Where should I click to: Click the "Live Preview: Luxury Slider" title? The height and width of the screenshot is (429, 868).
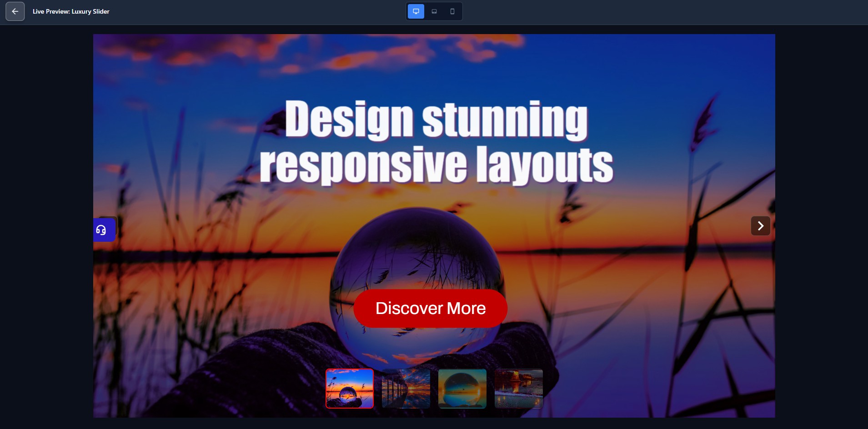[x=71, y=11]
